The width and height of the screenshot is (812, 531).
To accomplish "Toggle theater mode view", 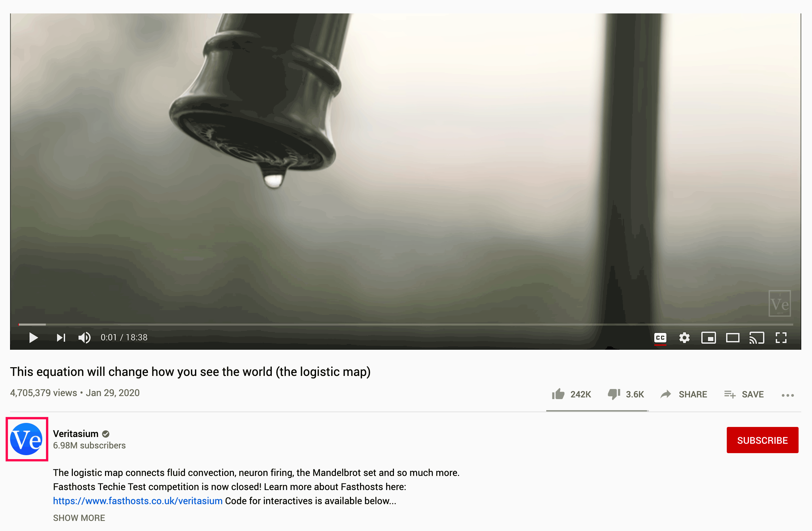I will pyautogui.click(x=732, y=338).
